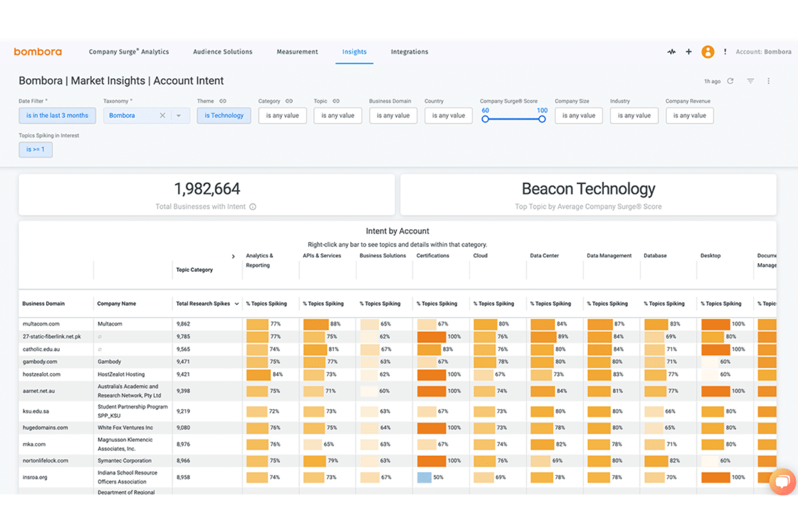Screen dimensions: 798x532
Task: Sort by Total Research Spikes arrow
Action: pos(236,304)
